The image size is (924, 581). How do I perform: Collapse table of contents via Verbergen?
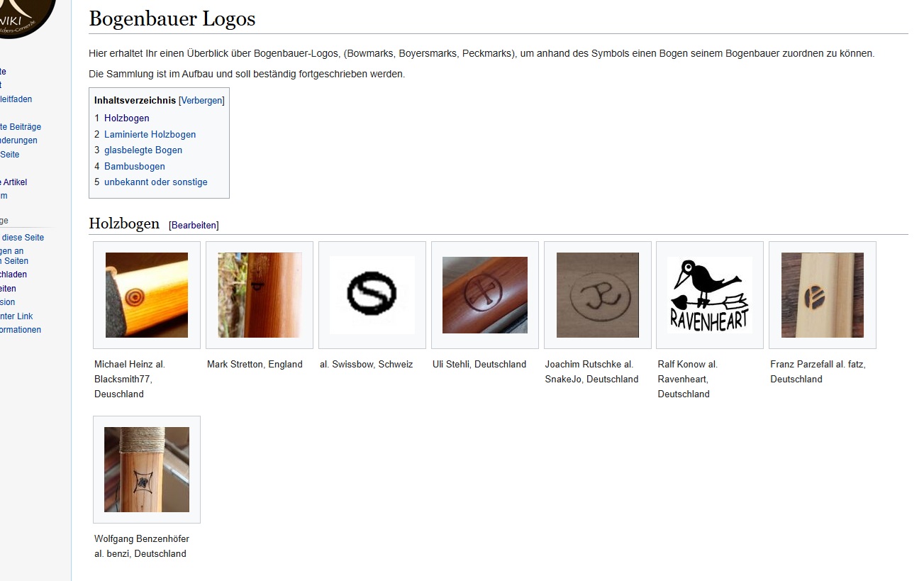201,101
